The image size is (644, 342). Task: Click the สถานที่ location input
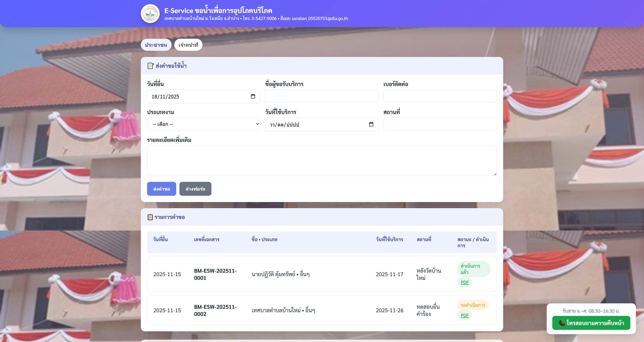(x=440, y=124)
